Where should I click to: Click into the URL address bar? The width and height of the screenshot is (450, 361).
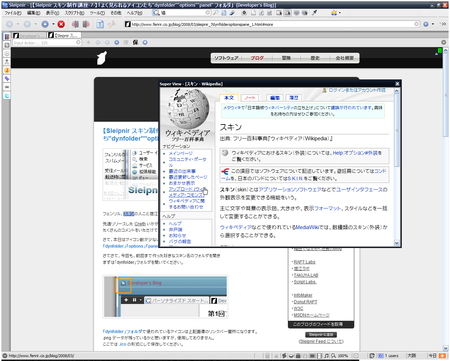272,24
